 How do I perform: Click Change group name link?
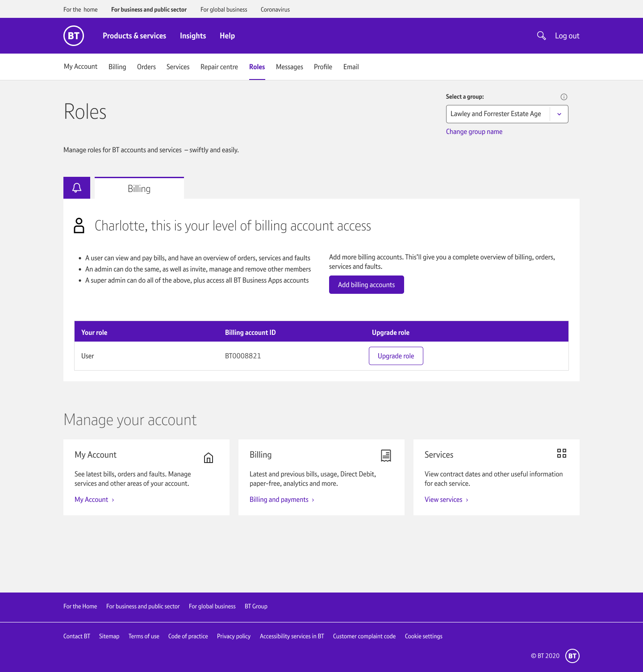click(x=474, y=132)
